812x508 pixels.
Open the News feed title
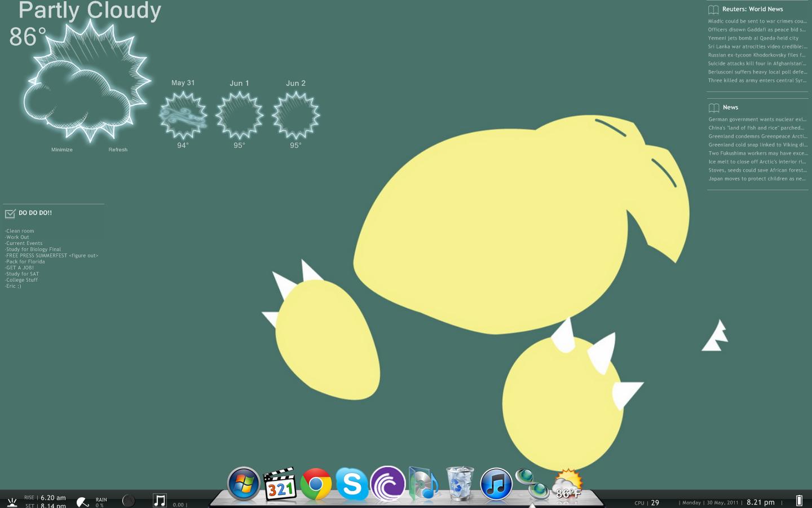point(730,107)
